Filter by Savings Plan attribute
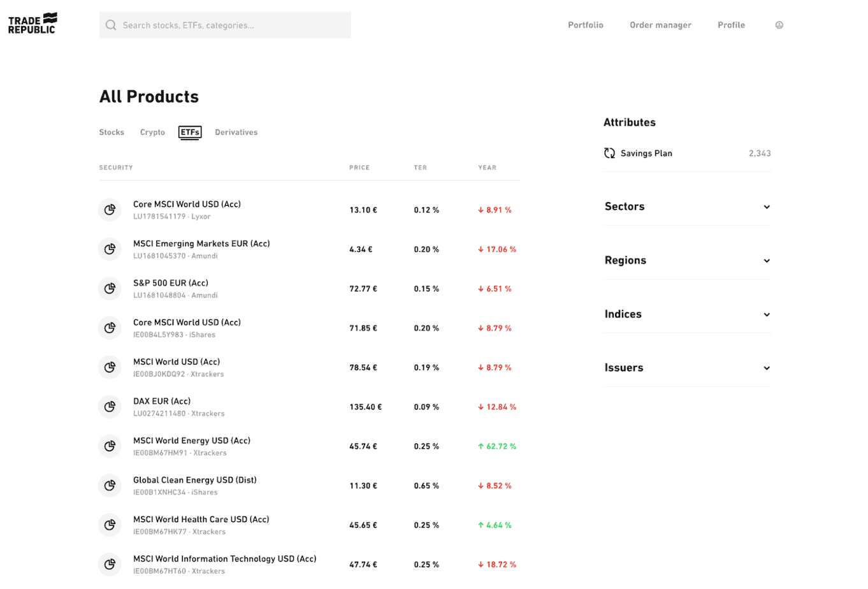 point(687,153)
